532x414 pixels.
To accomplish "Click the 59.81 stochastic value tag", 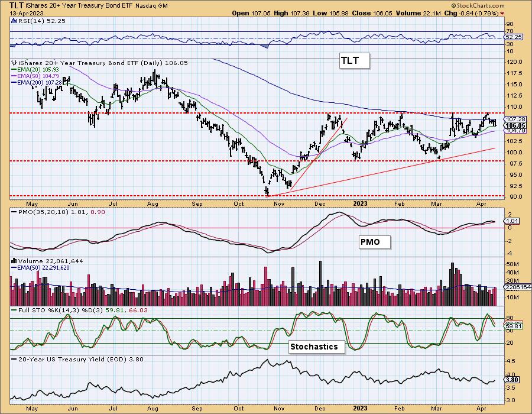I will point(514,326).
